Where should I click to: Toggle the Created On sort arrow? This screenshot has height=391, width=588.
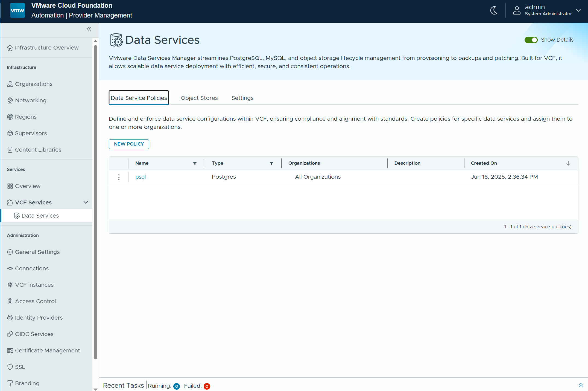coord(568,163)
